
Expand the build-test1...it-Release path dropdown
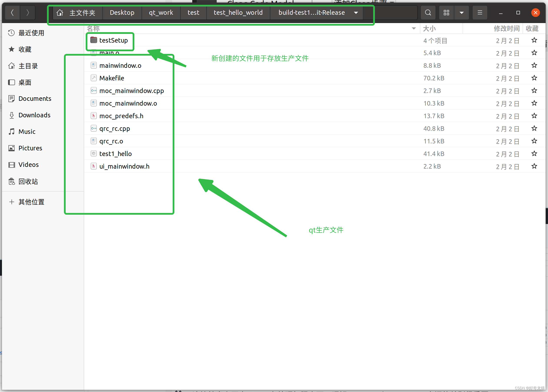click(356, 13)
